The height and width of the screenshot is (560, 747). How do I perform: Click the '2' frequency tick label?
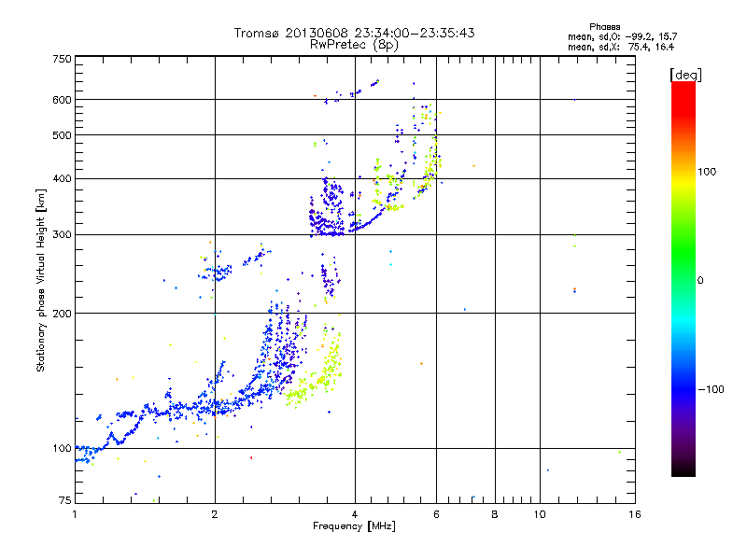coord(215,514)
